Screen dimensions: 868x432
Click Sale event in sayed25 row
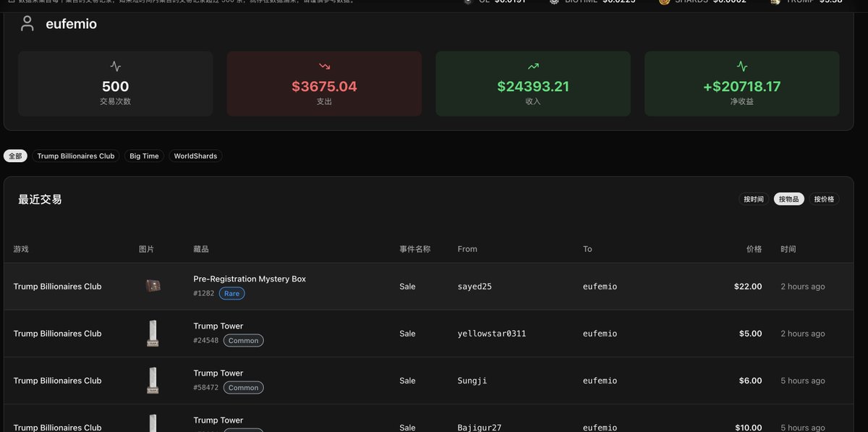(407, 287)
